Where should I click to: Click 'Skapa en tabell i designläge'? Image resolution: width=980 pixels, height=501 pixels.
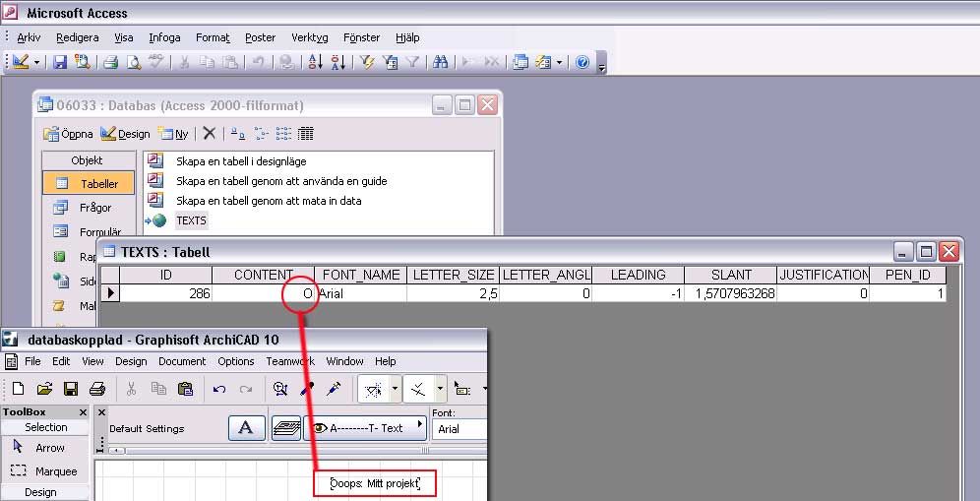(x=241, y=161)
